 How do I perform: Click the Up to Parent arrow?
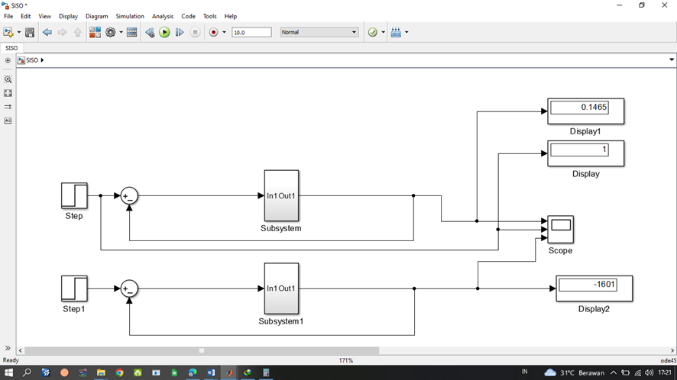tap(78, 32)
